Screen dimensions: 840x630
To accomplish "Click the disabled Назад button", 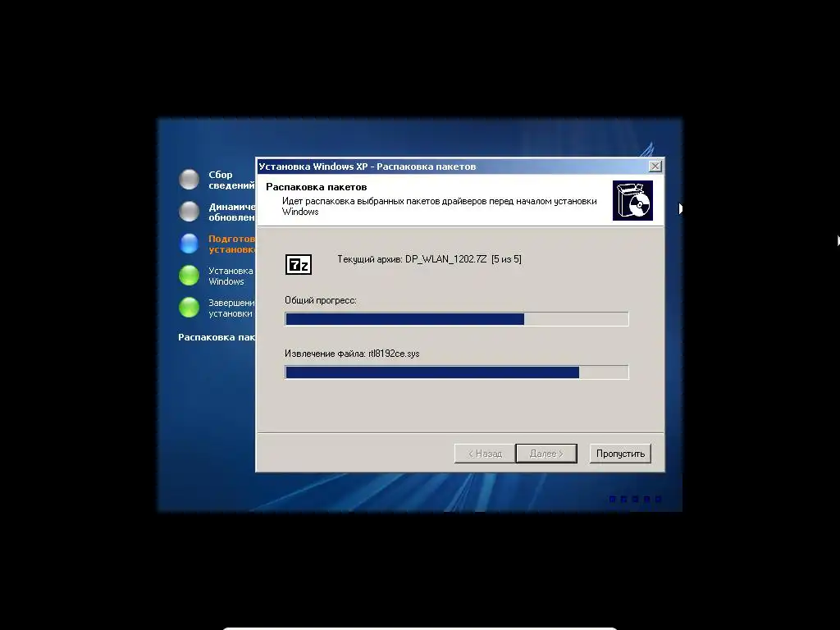I will 485,454.
